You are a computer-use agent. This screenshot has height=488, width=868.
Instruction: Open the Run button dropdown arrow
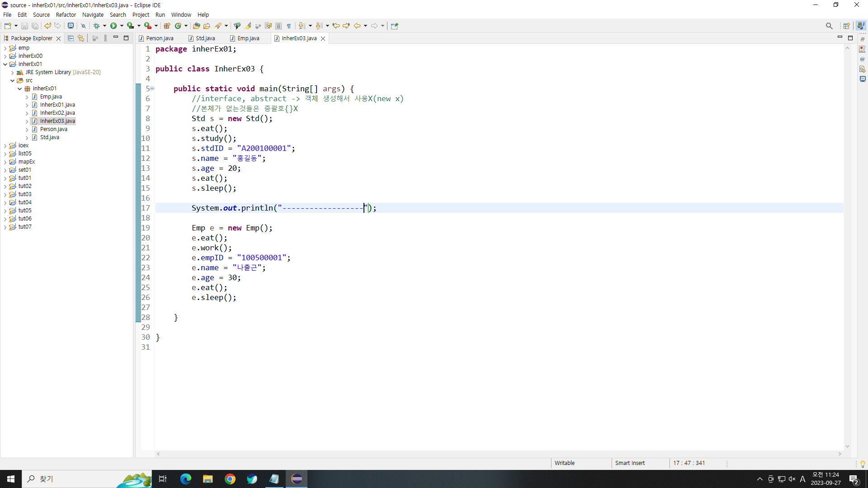[x=122, y=26]
